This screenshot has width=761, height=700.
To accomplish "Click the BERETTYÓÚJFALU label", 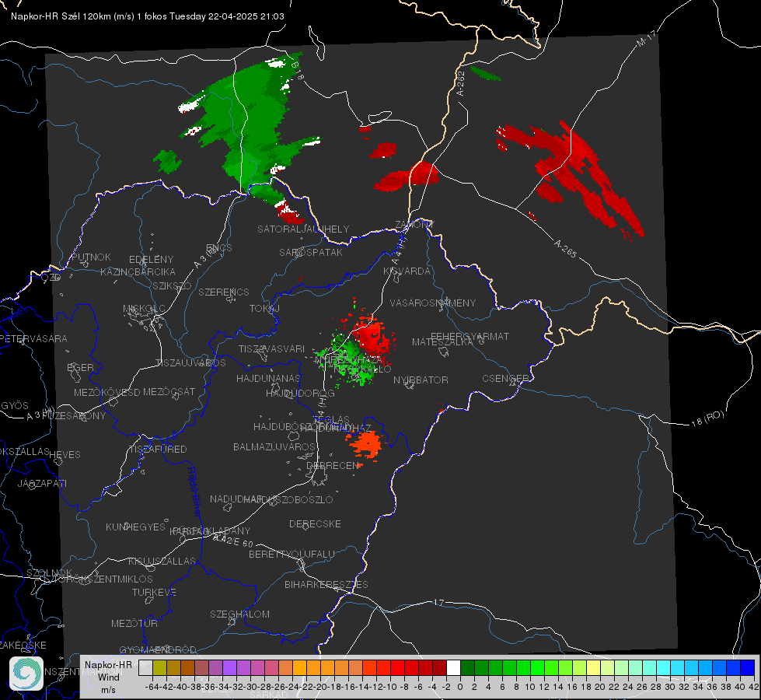I will [x=291, y=555].
